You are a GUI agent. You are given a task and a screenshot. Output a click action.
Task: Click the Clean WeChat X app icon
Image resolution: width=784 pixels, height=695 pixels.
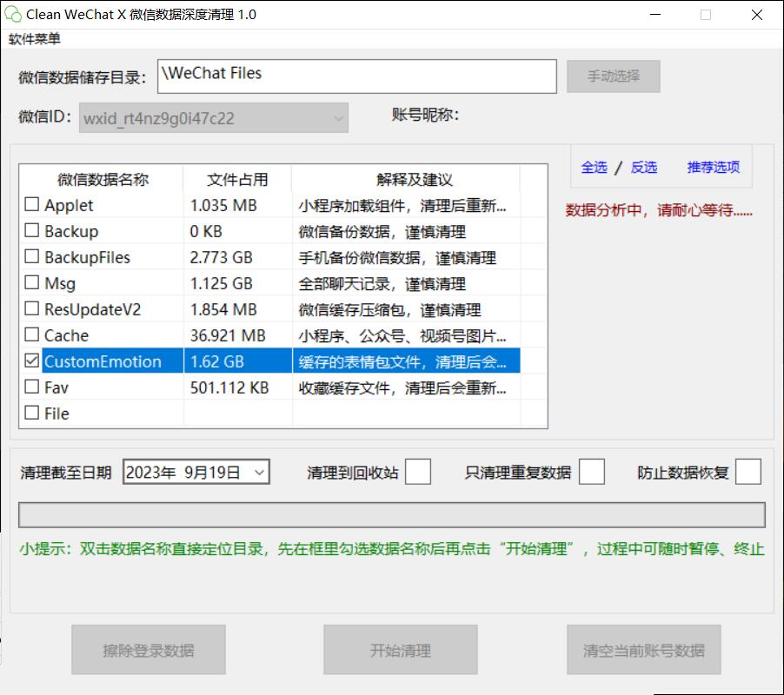pyautogui.click(x=13, y=15)
